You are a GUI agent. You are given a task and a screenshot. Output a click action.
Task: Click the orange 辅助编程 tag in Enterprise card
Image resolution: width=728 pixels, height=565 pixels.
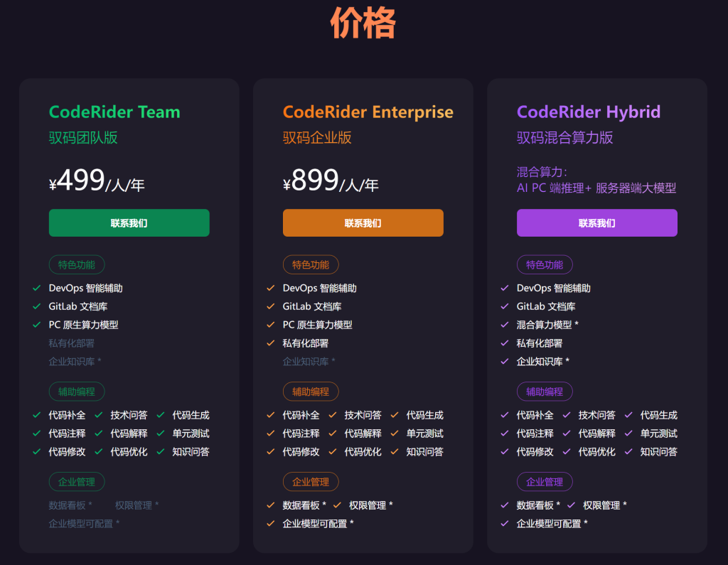pyautogui.click(x=311, y=392)
